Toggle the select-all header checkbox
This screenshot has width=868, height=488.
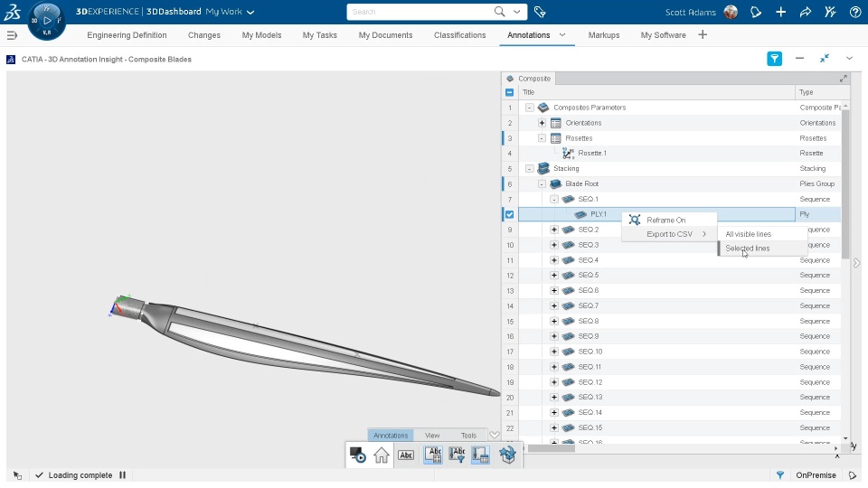(509, 92)
